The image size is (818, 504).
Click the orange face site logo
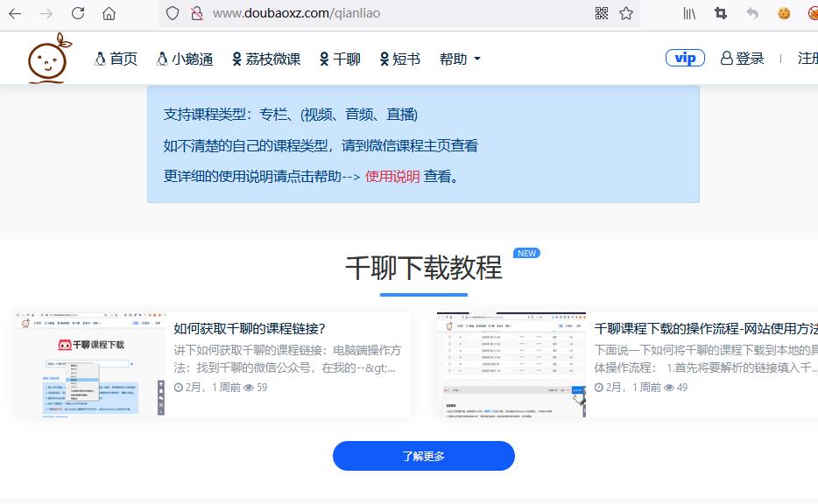tap(49, 58)
